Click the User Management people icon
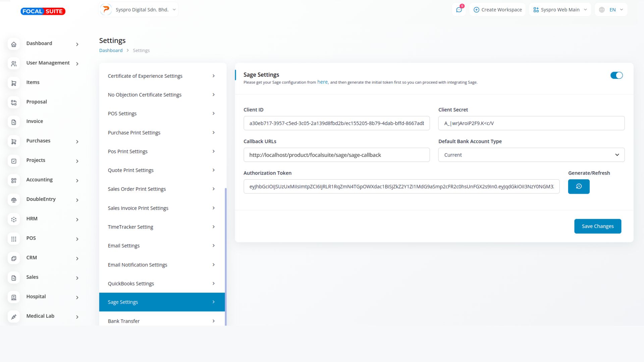 click(14, 64)
